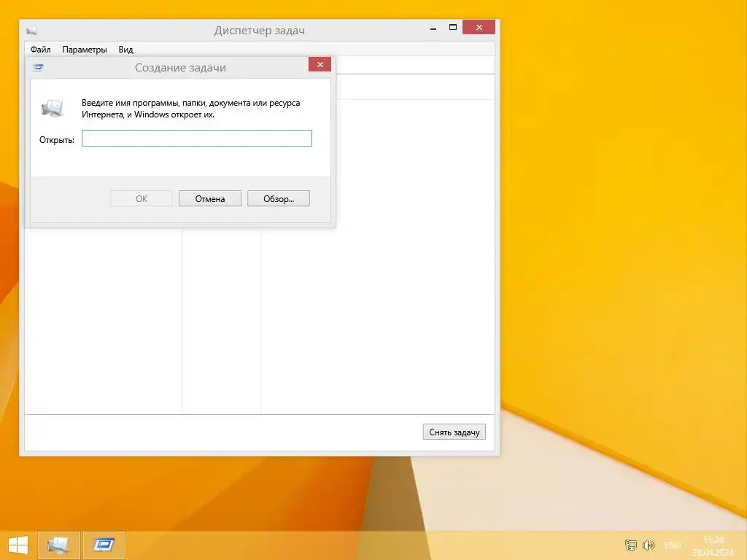Viewport: 747px width, 560px height.
Task: Maximize the Диспетчер задач window
Action: click(453, 27)
